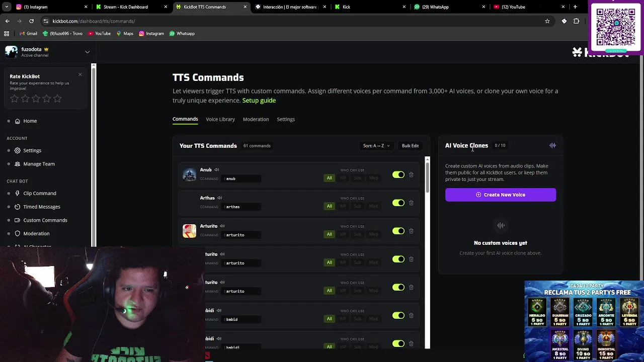Rate KickBot with the fifth star
Viewport: 644px width, 362px height.
[57, 99]
